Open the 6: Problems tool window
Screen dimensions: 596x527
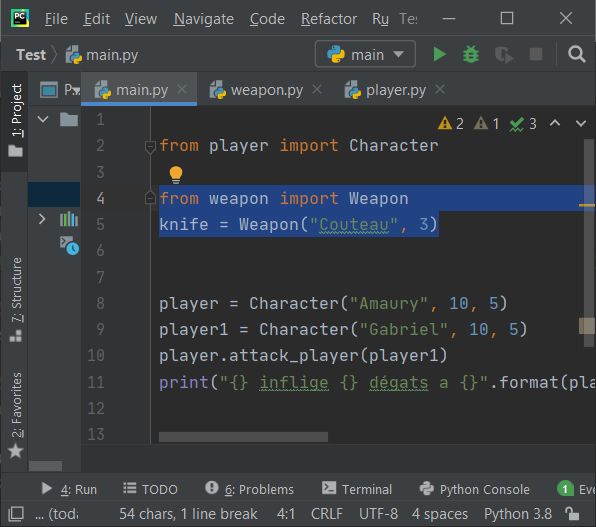[249, 489]
